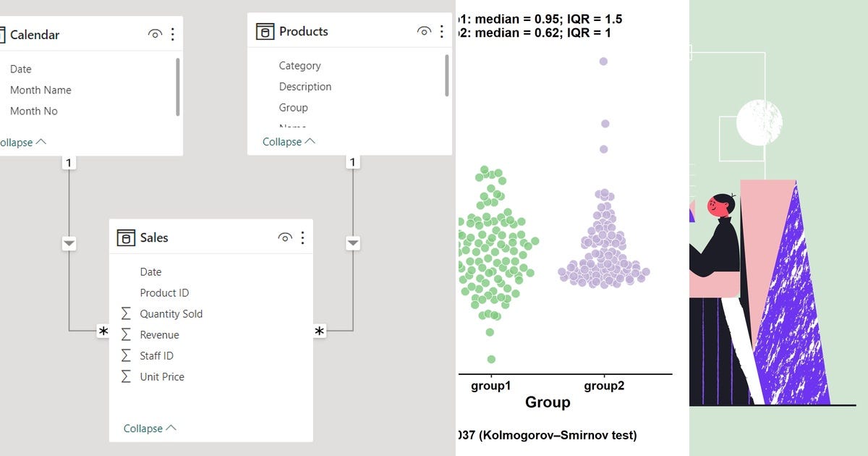Select the Month Name field in Calendar

41,90
